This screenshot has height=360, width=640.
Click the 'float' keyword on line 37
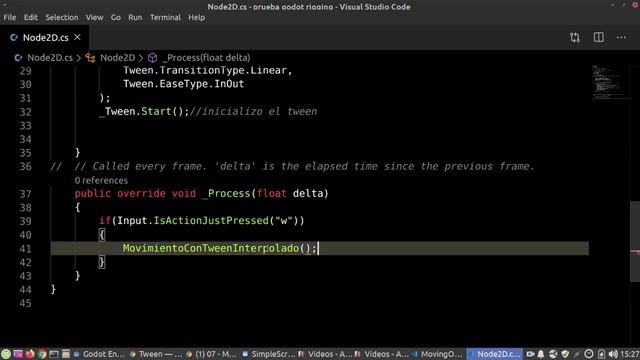coord(272,193)
